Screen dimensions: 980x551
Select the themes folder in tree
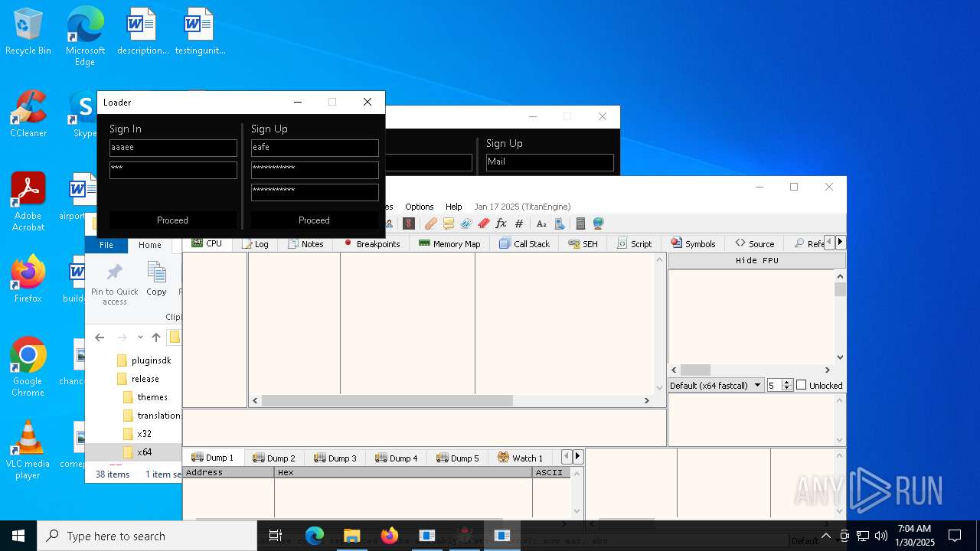(145, 397)
